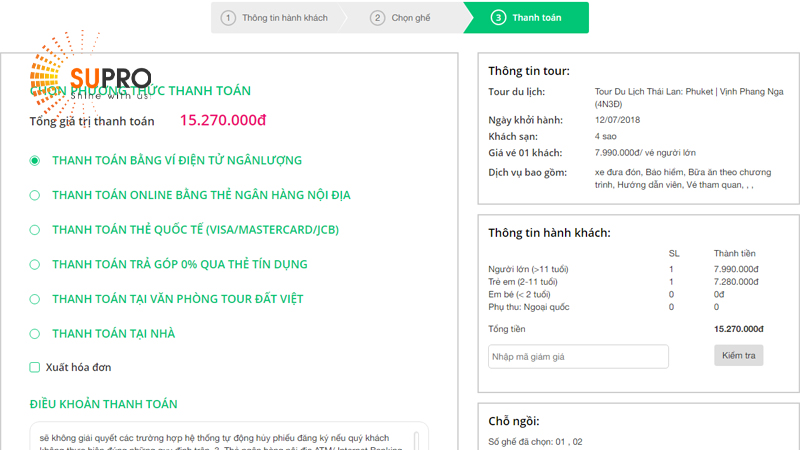Click the payment terms scrollbar
Viewport: 800px width, 450px height.
tap(416, 441)
